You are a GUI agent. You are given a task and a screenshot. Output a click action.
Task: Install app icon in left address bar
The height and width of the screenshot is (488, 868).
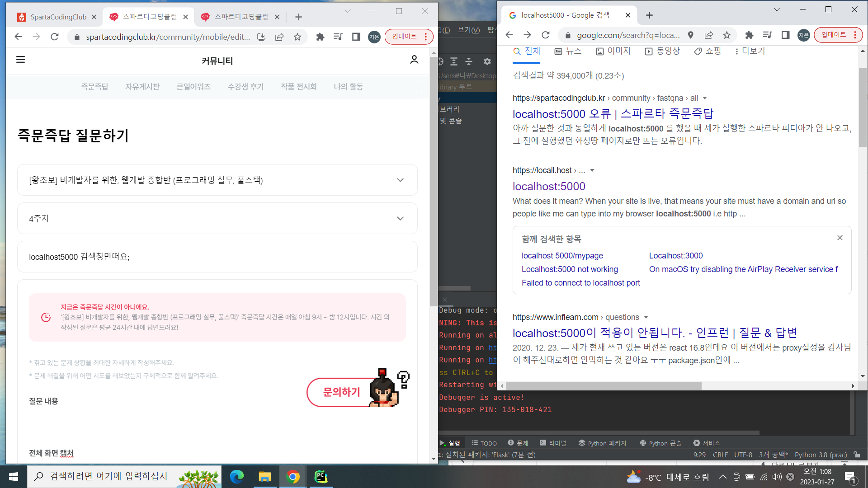261,37
